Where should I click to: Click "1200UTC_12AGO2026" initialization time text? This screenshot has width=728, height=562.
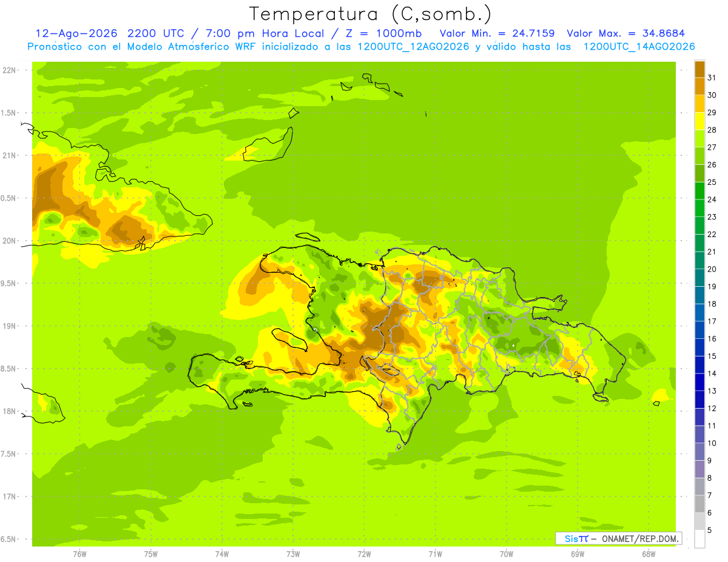coord(414,47)
